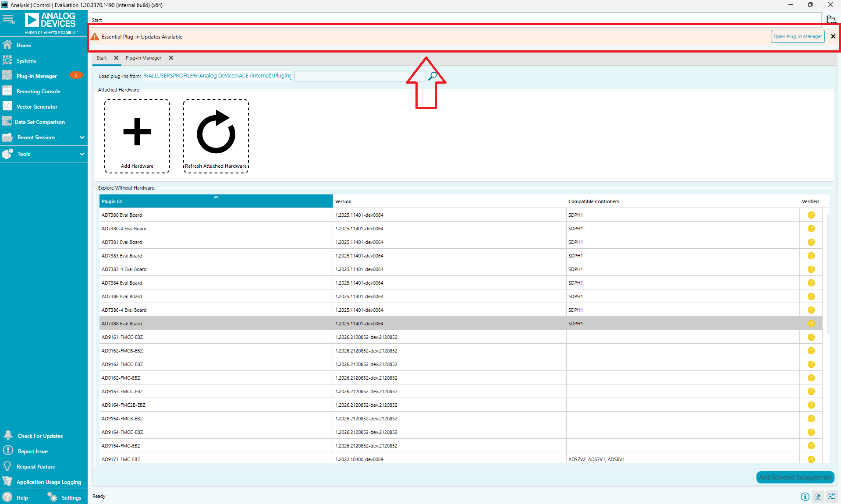
Task: Click Refresh Attached Hardware tile
Action: 216,136
